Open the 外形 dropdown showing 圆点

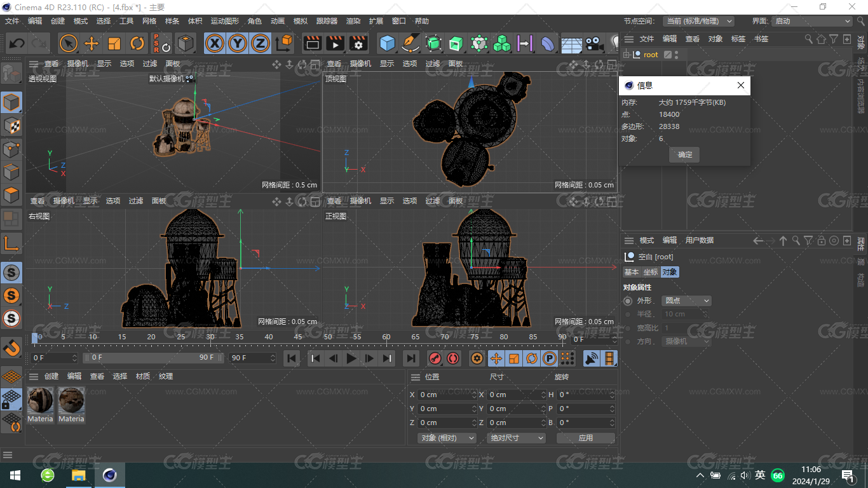click(x=686, y=301)
